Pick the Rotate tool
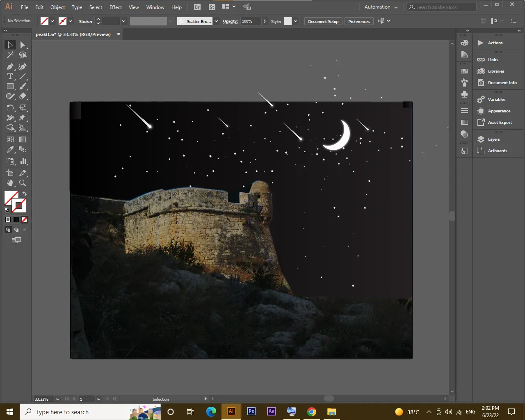 (x=10, y=108)
